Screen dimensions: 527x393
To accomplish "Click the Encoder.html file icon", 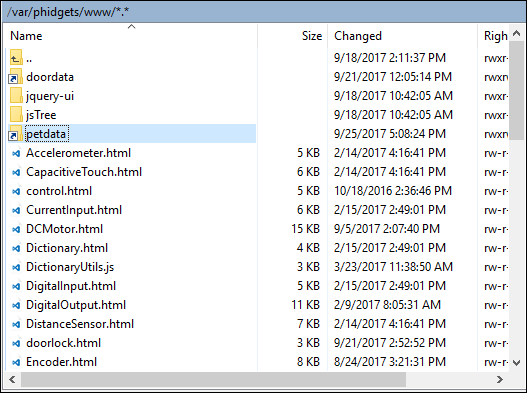I will pyautogui.click(x=16, y=362).
